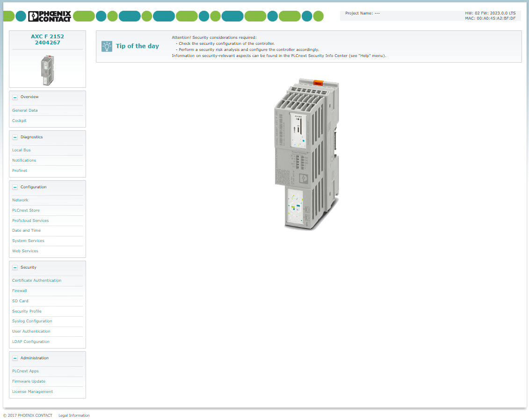The image size is (529, 420).
Task: Open Firmware Update page
Action: coord(29,381)
